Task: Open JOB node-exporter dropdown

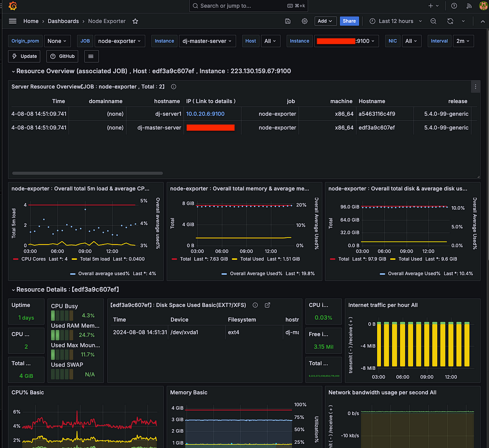Action: (119, 41)
